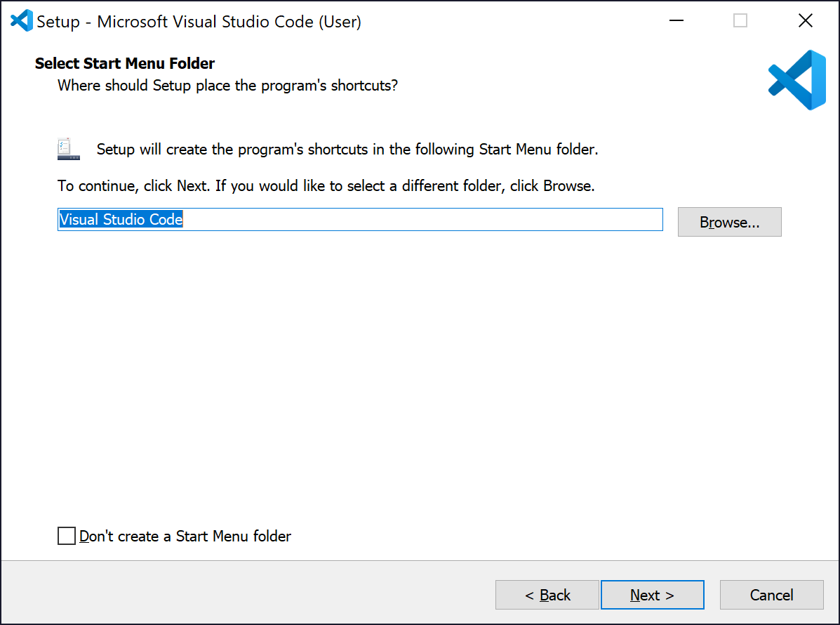Go back with the Back button
This screenshot has height=625, width=840.
pyautogui.click(x=547, y=594)
